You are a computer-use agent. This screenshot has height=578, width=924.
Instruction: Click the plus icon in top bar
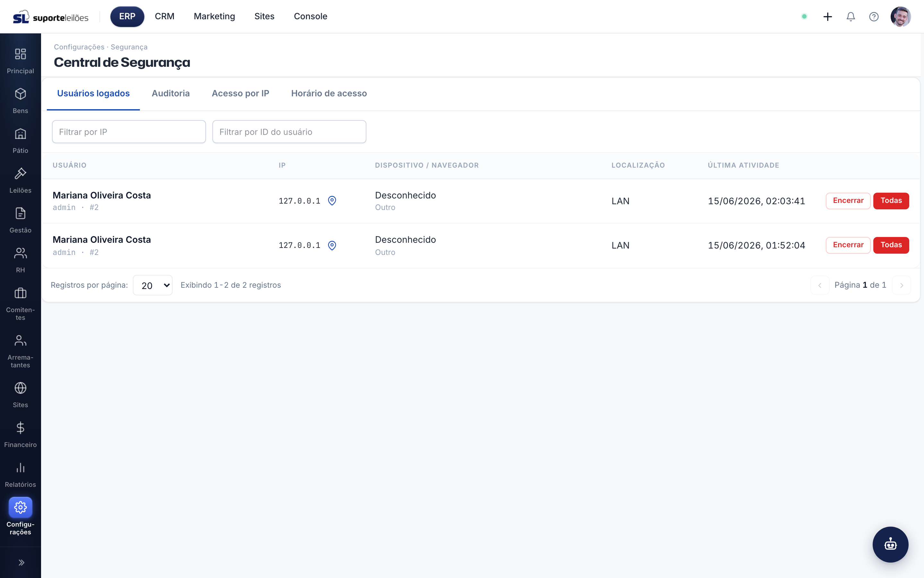827,16
